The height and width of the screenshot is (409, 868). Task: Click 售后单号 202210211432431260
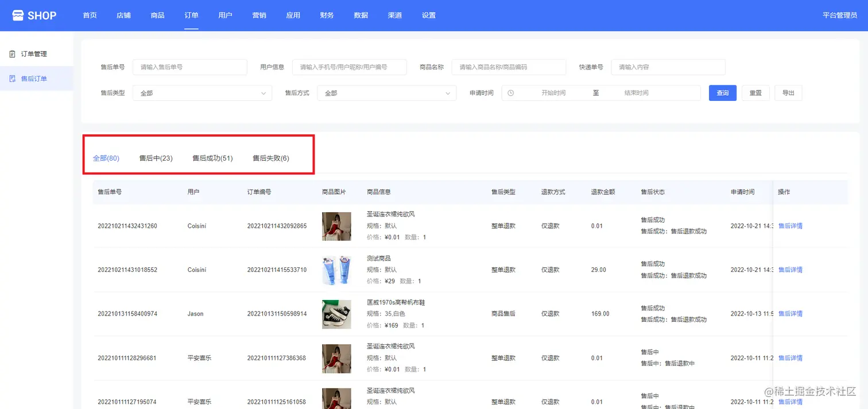click(127, 226)
